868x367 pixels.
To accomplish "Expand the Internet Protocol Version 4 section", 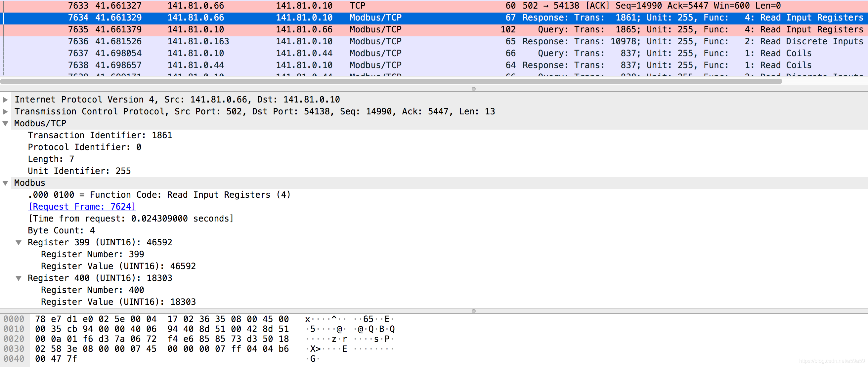I will 5,100.
